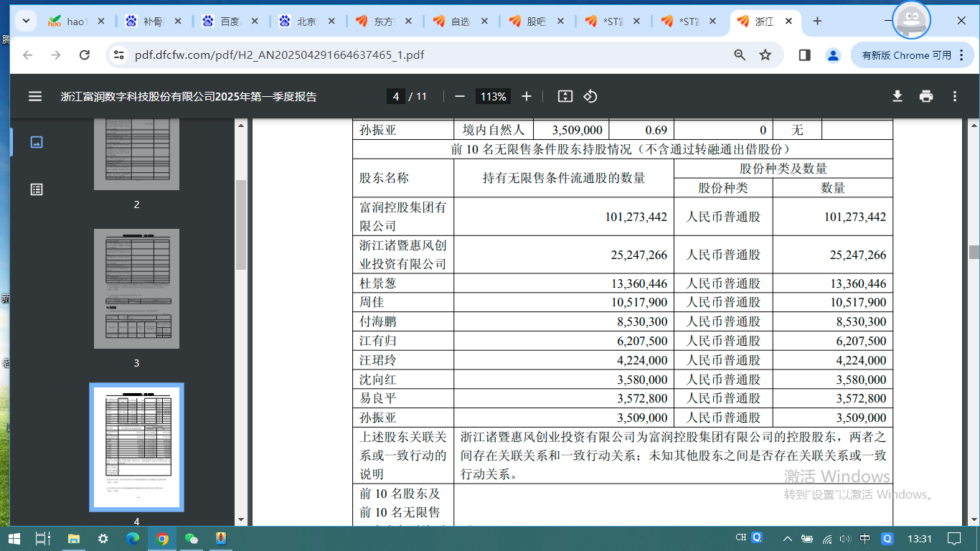Viewport: 980px width, 551px height.
Task: Click the 113% zoom level field
Action: [x=494, y=96]
